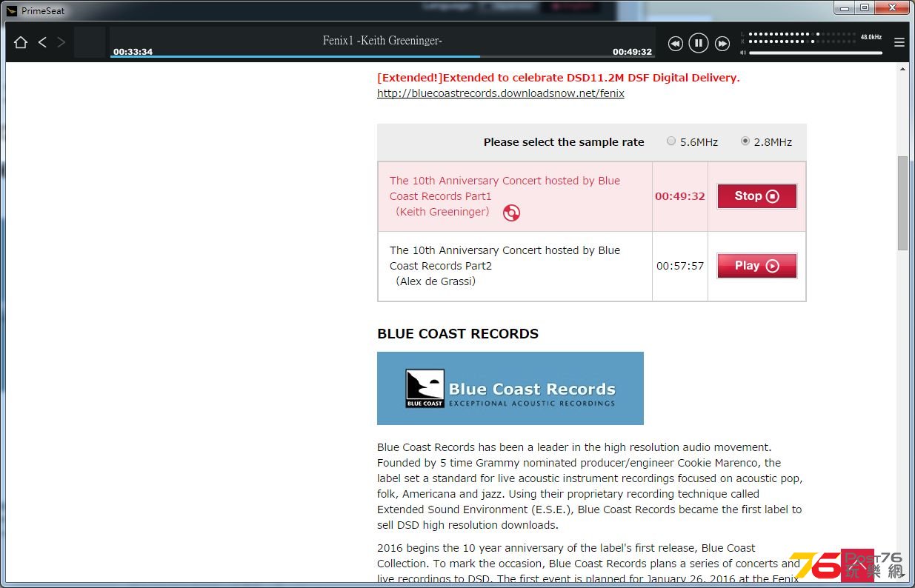Viewport: 915px width, 588px height.
Task: Click the Part1 concert title text
Action: pyautogui.click(x=505, y=196)
